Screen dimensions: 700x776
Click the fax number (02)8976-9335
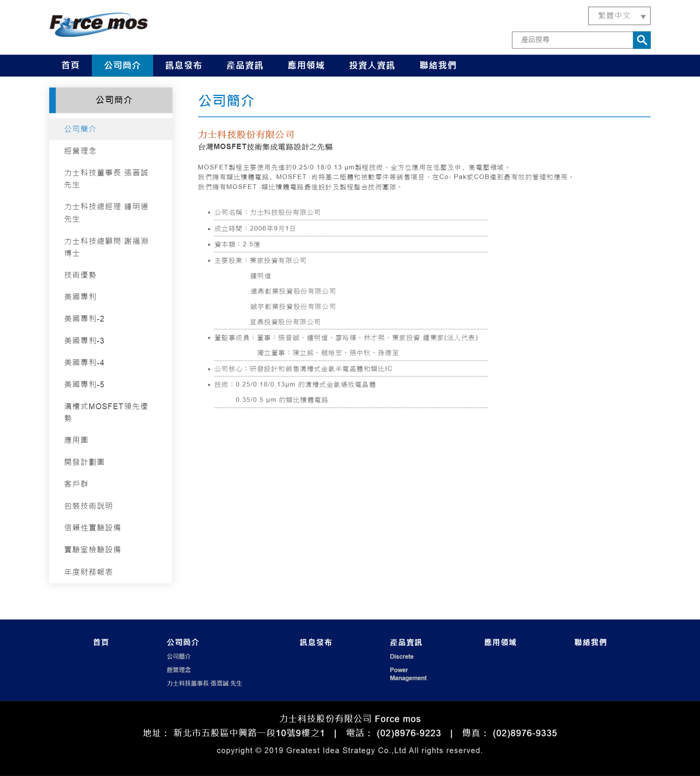[525, 733]
